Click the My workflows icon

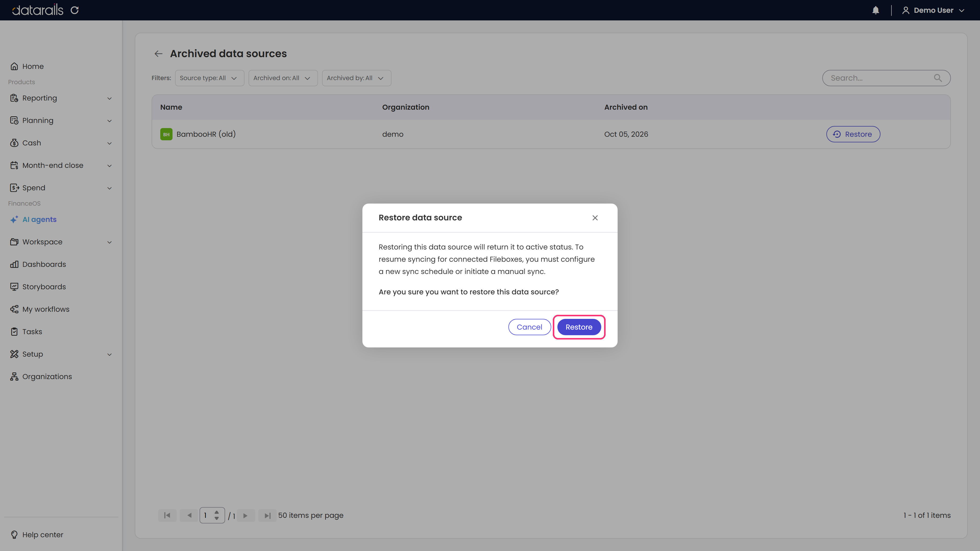click(x=14, y=309)
